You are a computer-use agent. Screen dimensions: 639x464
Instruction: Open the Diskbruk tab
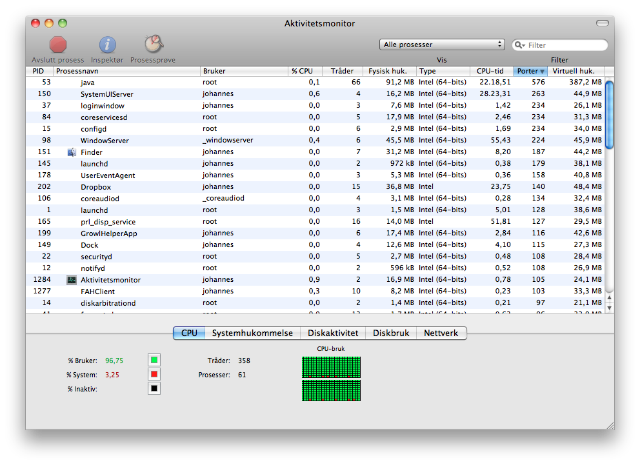(391, 333)
